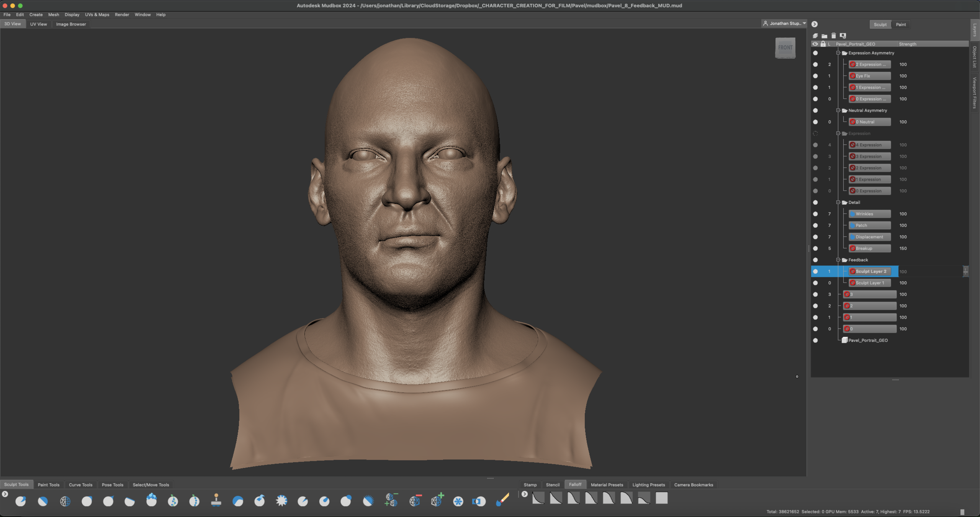Click the New Layer icon in Layers panel
The height and width of the screenshot is (517, 980).
[815, 36]
